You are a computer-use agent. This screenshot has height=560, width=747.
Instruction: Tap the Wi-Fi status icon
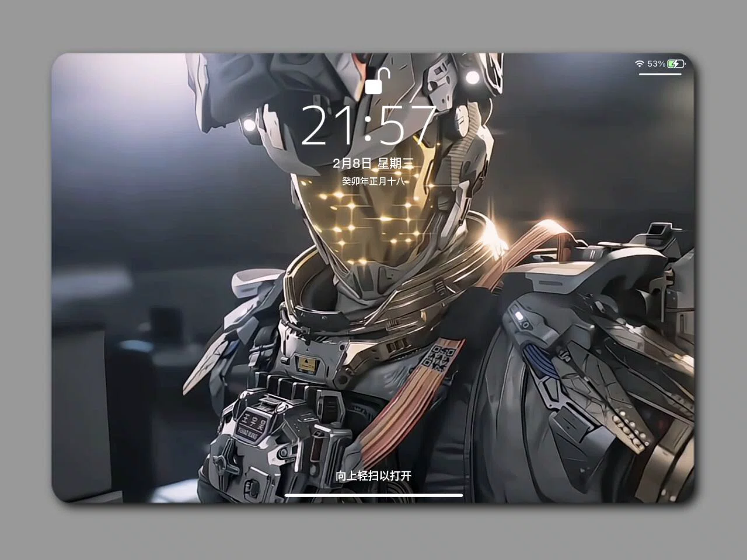[x=640, y=63]
